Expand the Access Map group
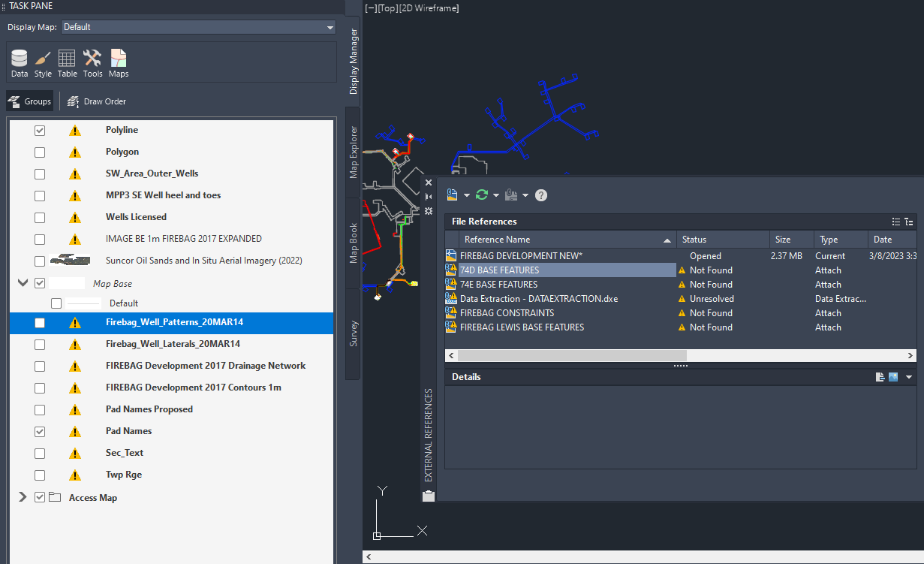Screen dimensions: 924x564 tap(22, 497)
